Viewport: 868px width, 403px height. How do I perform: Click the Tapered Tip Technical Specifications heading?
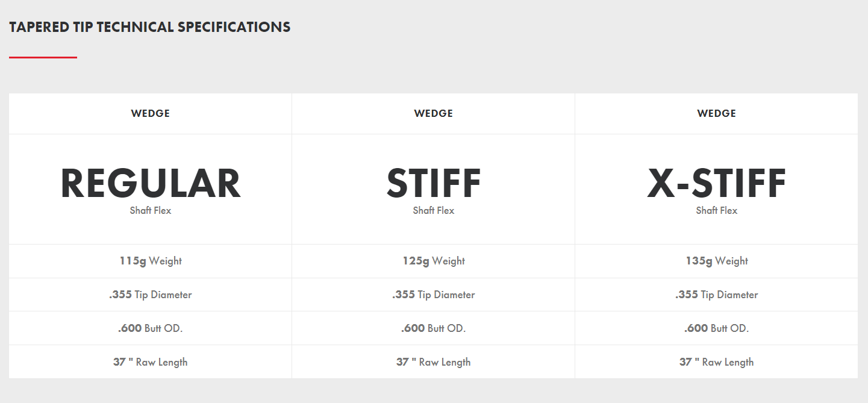click(150, 27)
